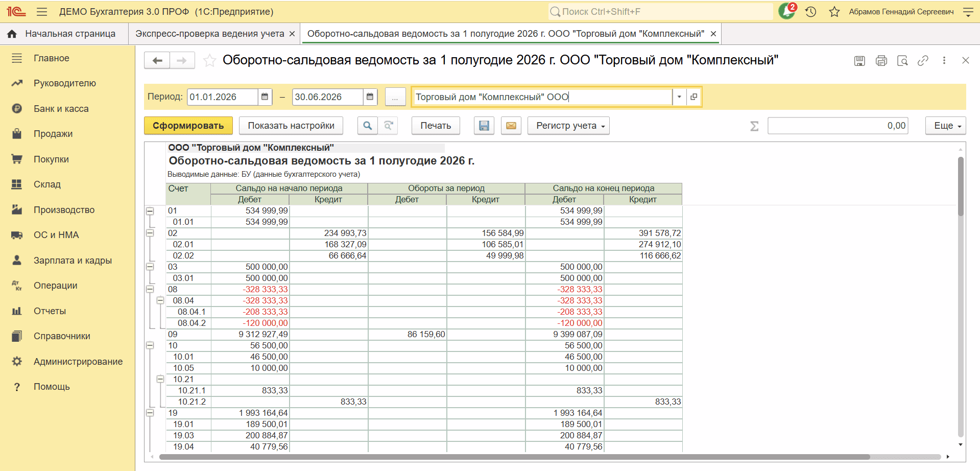
Task: Go back with the left arrow
Action: point(157,60)
